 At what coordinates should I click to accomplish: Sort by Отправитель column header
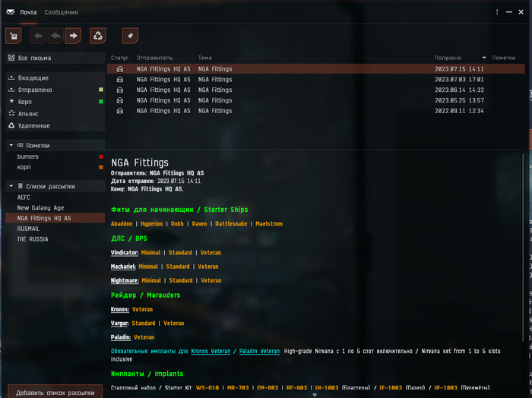[x=155, y=58]
